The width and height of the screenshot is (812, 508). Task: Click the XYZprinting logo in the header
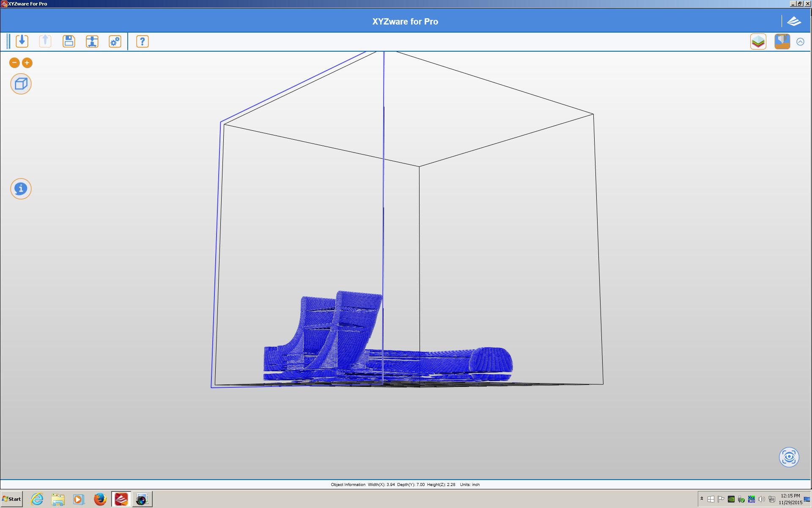pyautogui.click(x=794, y=21)
